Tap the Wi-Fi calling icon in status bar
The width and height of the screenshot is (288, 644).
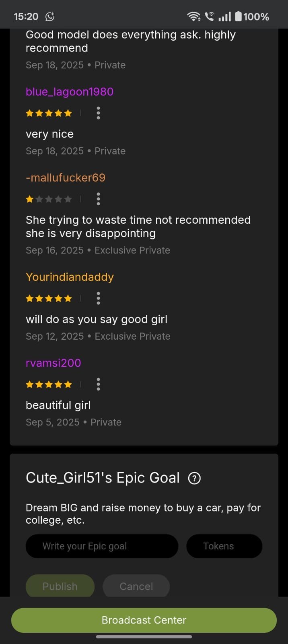click(x=210, y=17)
